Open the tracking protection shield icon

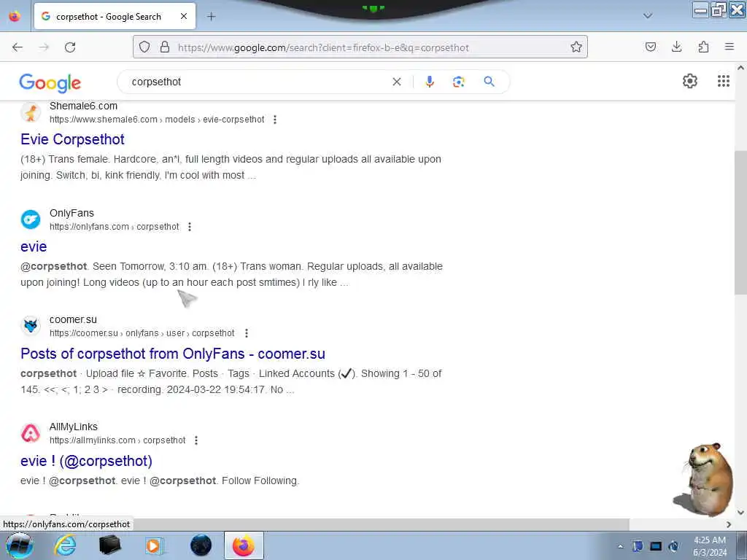(144, 47)
